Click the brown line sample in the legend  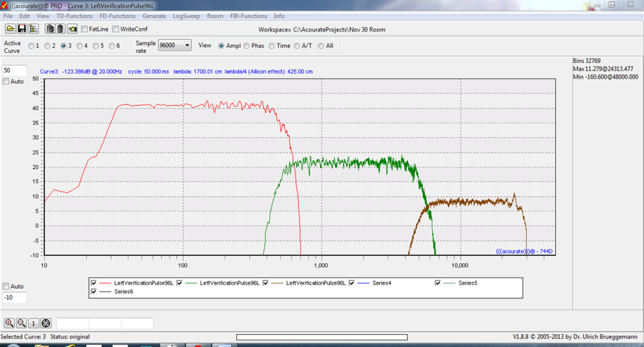(277, 283)
